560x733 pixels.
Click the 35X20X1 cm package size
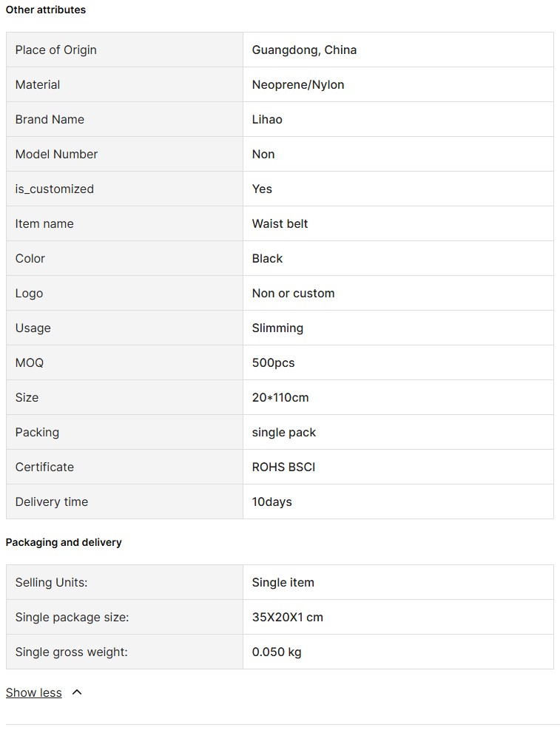click(287, 617)
